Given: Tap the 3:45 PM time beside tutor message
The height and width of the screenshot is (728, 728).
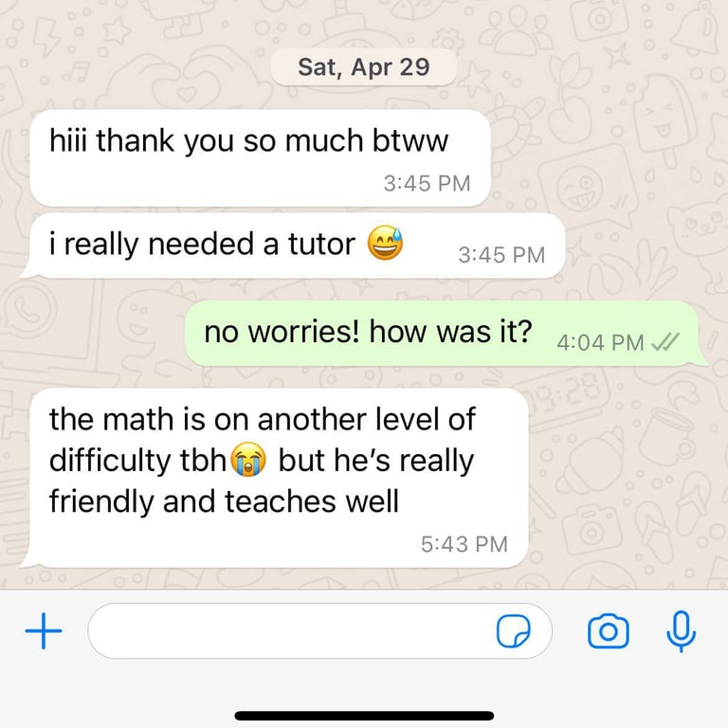Looking at the screenshot, I should 501,255.
